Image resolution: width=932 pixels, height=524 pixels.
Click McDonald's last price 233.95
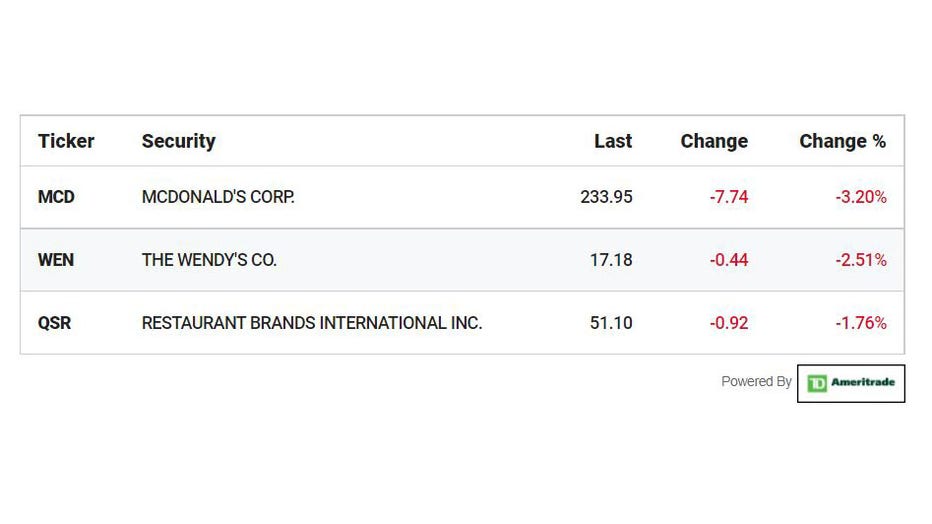pos(606,197)
